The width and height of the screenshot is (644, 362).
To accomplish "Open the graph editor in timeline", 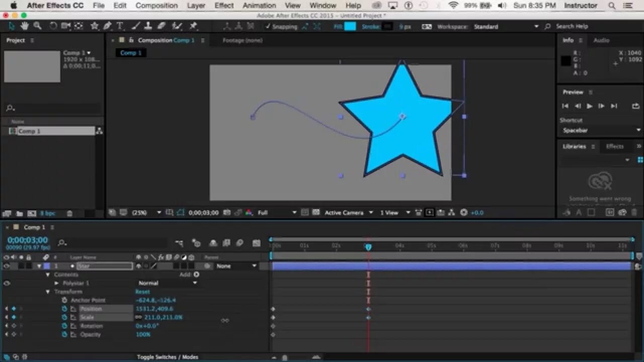I will [x=257, y=243].
